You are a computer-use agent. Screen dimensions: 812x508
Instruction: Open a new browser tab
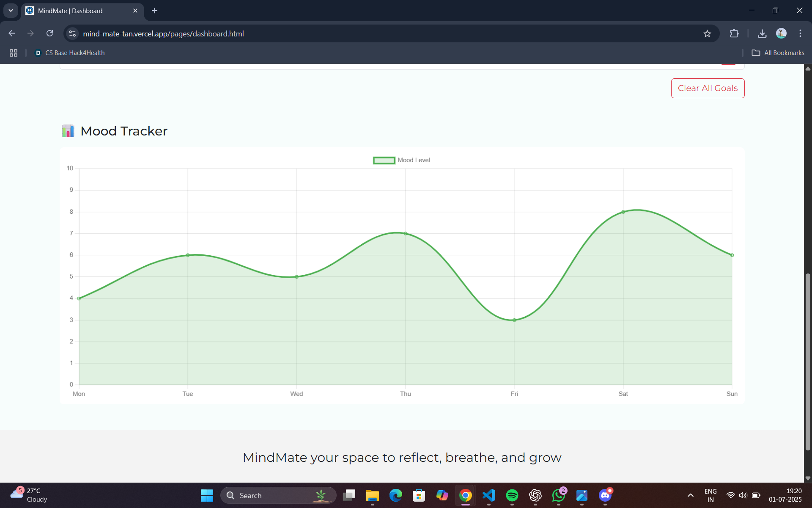click(154, 11)
